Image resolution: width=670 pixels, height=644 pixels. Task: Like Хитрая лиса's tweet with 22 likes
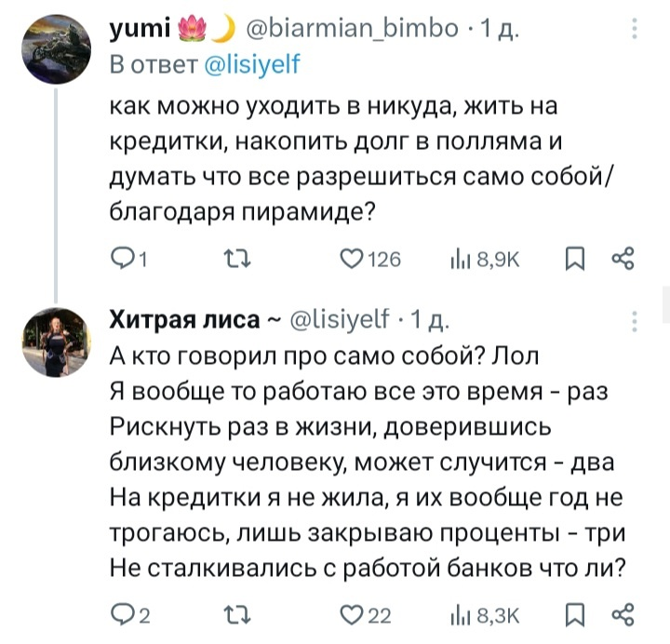pos(352,612)
